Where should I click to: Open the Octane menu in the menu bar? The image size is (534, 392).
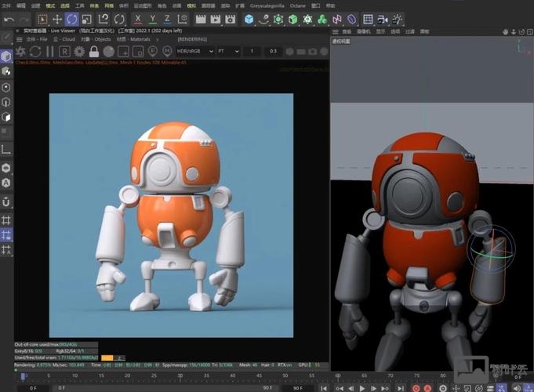[x=298, y=5]
